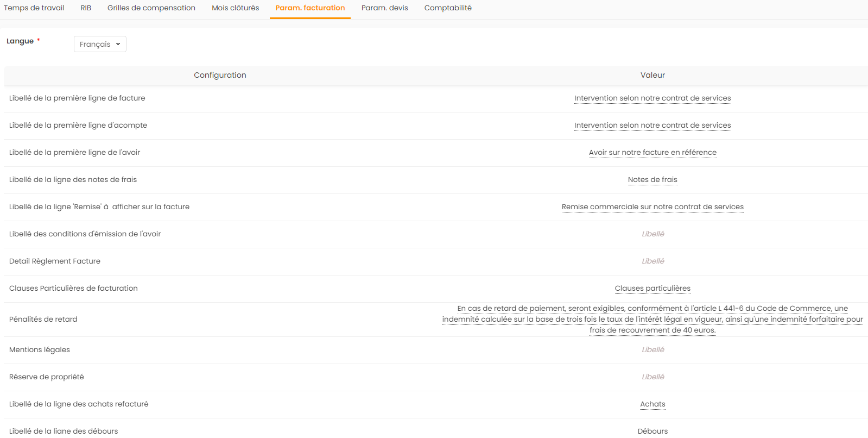Image resolution: width=868 pixels, height=438 pixels.
Task: Edit the 'Remise commerciale' label value
Action: click(x=652, y=207)
